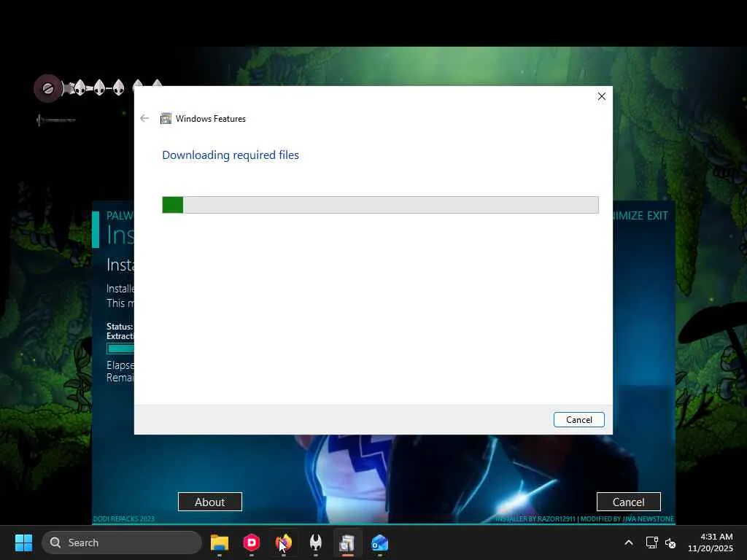Open the Windows Start menu

23,542
